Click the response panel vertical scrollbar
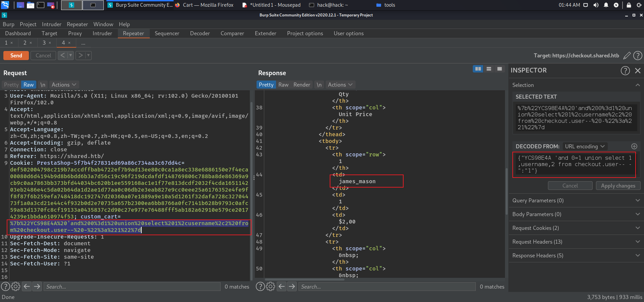Viewport: 644px width, 302px height. (x=507, y=191)
